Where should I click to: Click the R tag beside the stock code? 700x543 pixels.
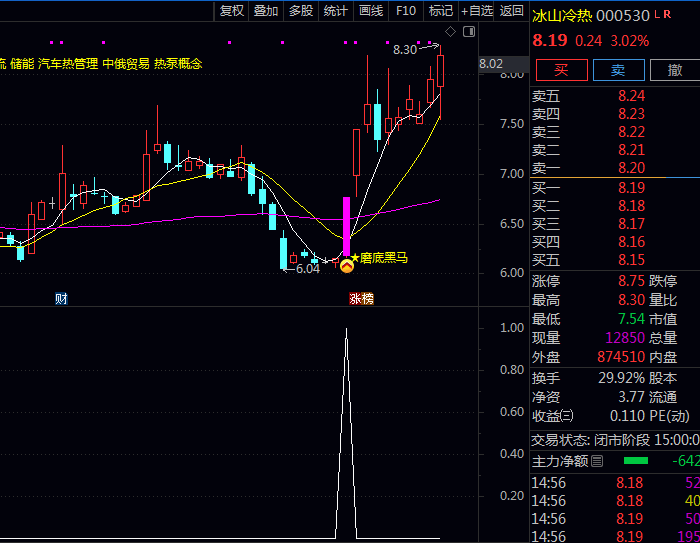click(667, 14)
